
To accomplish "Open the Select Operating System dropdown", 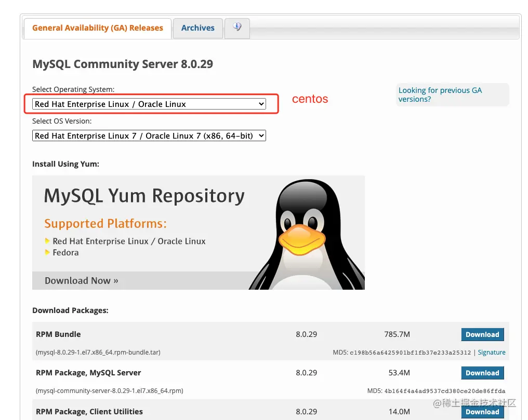I will [x=149, y=104].
